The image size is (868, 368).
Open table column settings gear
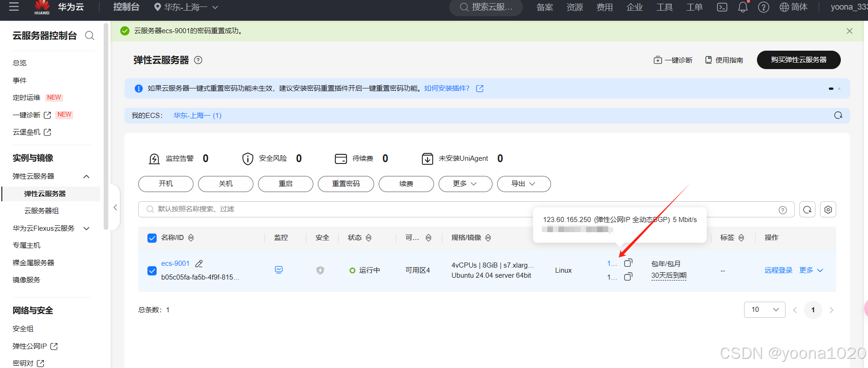point(828,210)
